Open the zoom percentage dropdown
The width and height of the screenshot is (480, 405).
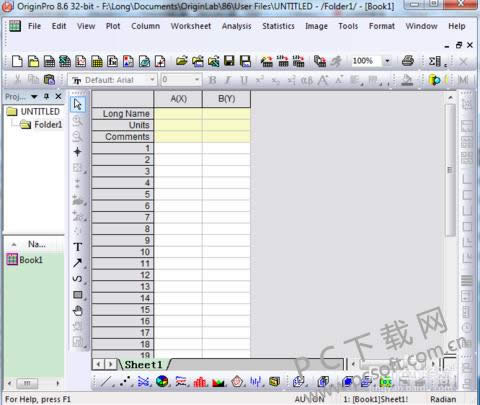387,61
